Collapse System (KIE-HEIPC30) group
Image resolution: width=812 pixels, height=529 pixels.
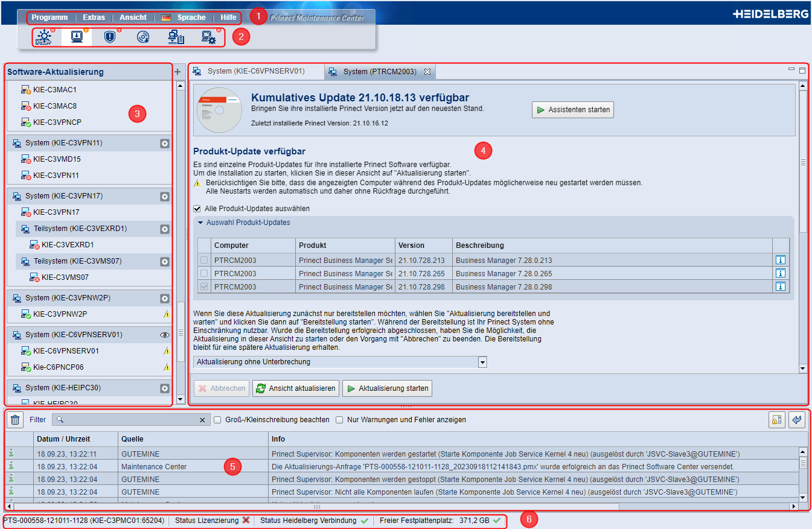click(165, 388)
